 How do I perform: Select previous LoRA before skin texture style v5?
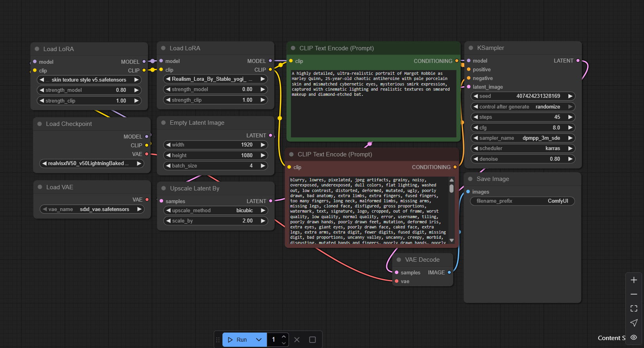click(x=42, y=80)
